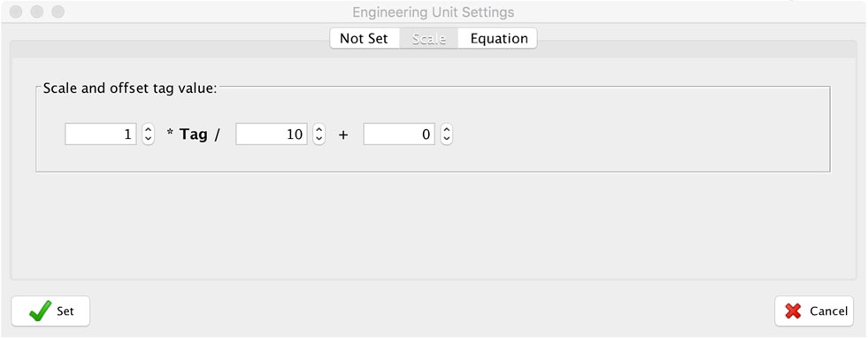Click the Cancel button
Viewport: 868px width, 338px height.
point(814,311)
